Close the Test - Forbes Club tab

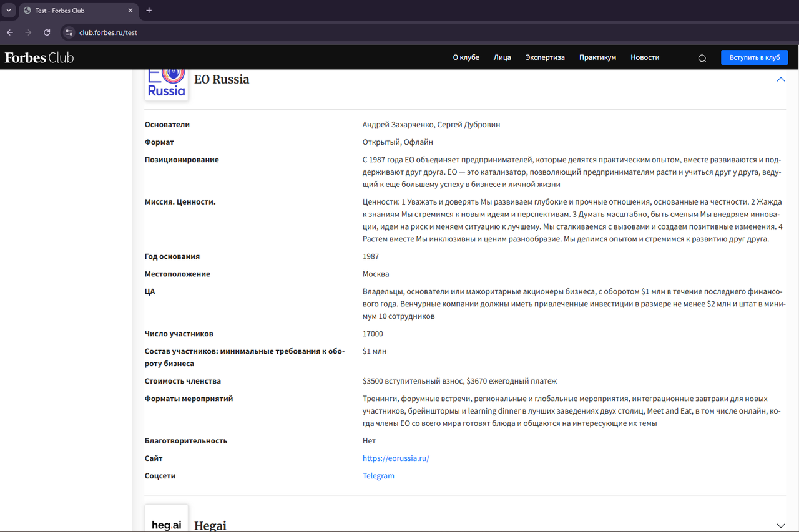(x=130, y=11)
